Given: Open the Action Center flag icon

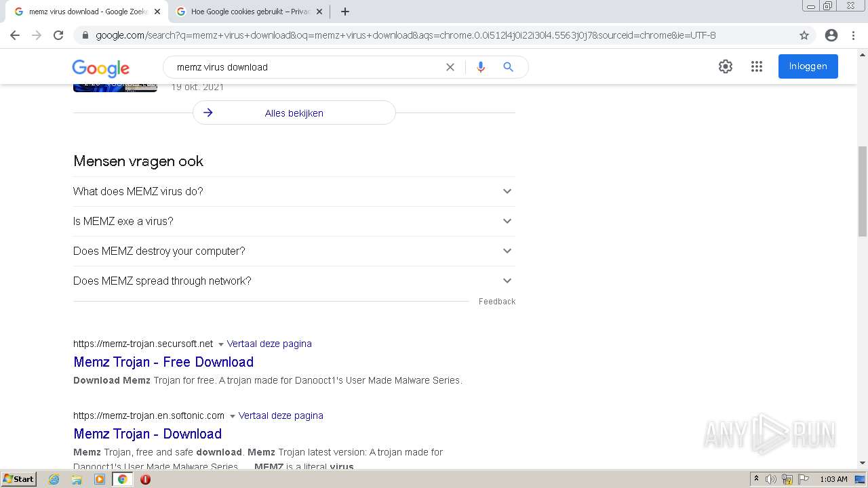Looking at the screenshot, I should click(x=804, y=479).
